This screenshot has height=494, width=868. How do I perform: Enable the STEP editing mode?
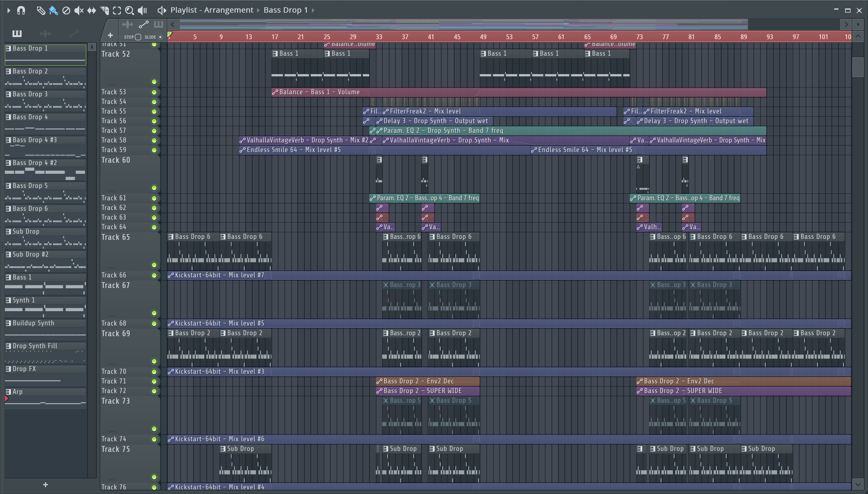pos(138,37)
